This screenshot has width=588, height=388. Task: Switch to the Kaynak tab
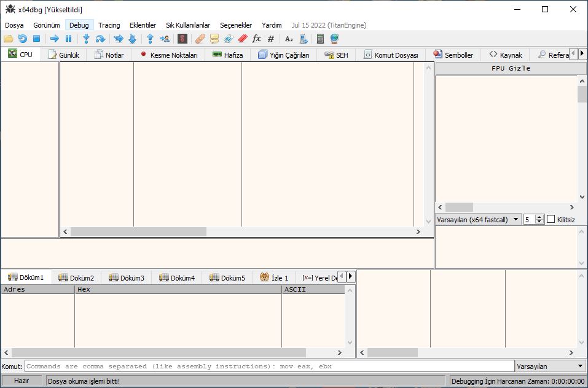tap(505, 55)
